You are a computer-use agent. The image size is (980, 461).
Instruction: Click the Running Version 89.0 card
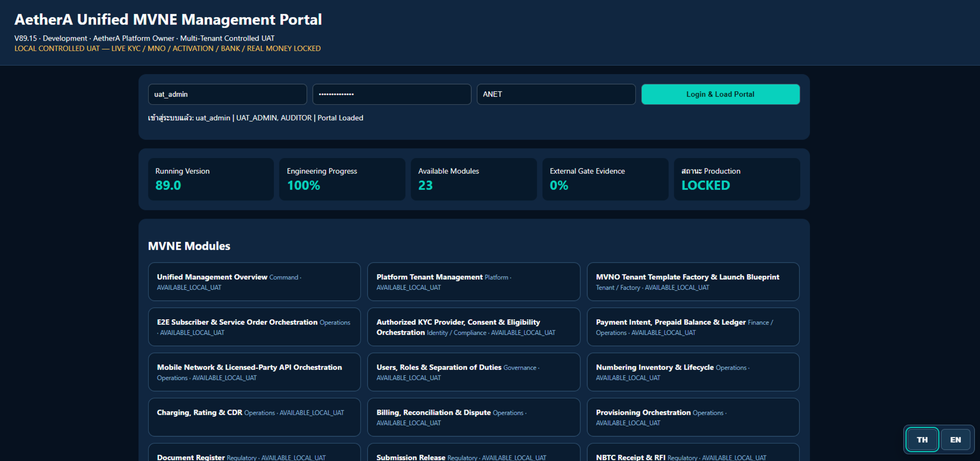pos(211,179)
